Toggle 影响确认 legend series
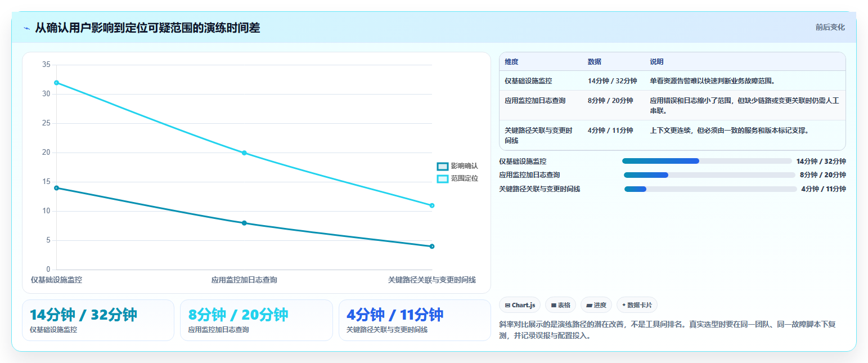The height and width of the screenshot is (363, 868). pos(457,166)
